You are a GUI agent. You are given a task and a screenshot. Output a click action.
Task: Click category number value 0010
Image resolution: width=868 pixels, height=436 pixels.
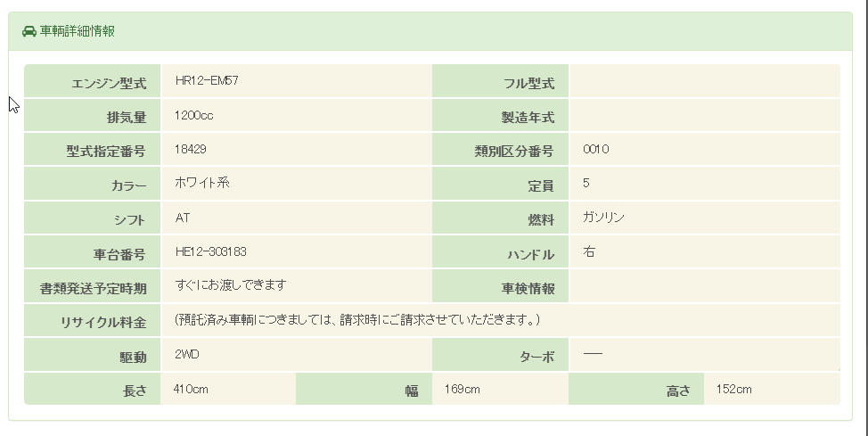click(596, 149)
